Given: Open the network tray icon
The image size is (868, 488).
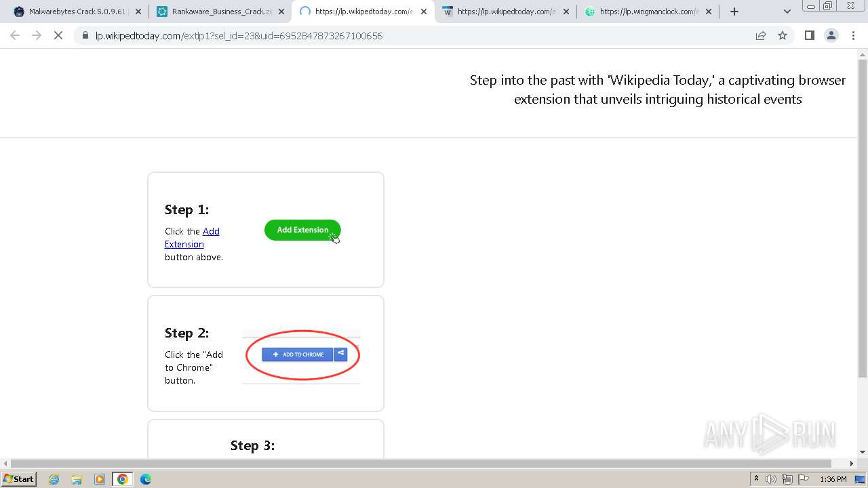Looking at the screenshot, I should pyautogui.click(x=787, y=479).
